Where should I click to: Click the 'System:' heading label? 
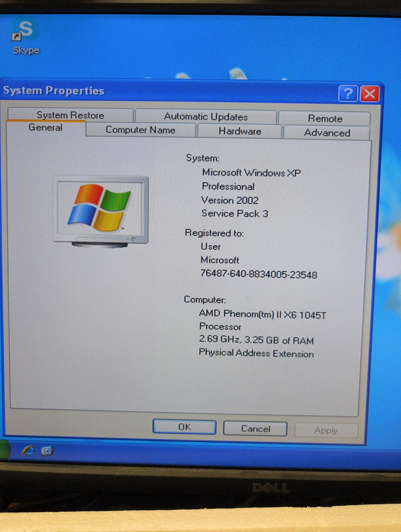[x=203, y=158]
